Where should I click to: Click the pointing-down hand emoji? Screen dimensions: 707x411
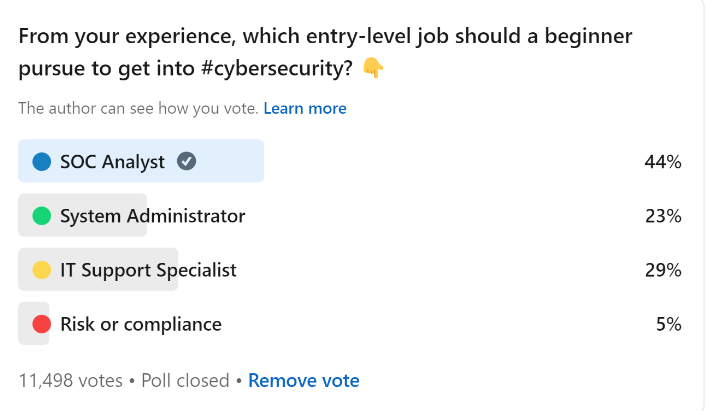(x=373, y=68)
